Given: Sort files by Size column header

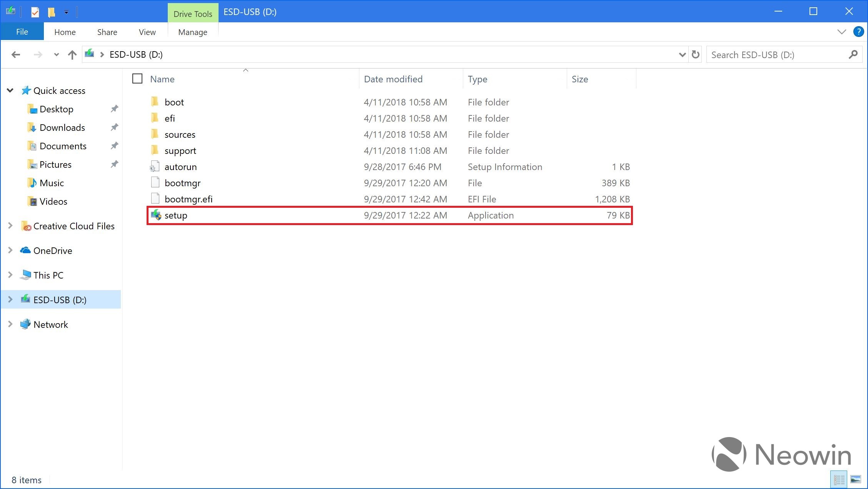Looking at the screenshot, I should click(579, 79).
